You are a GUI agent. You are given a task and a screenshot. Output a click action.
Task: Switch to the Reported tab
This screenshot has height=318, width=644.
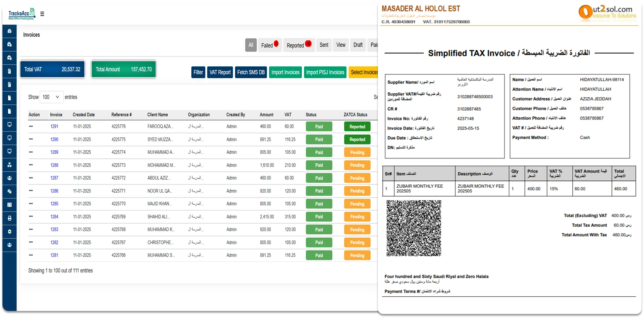click(299, 45)
